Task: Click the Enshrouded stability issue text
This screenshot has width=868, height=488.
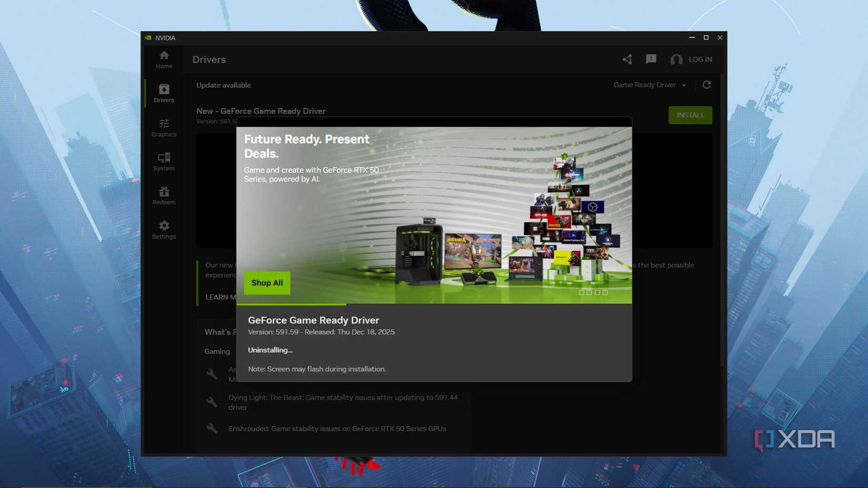Action: click(337, 429)
